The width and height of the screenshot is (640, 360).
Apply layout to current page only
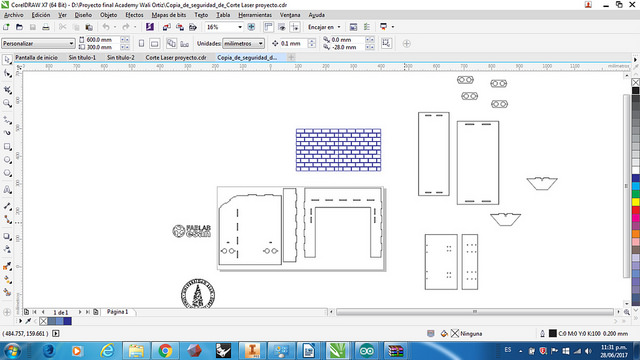[184, 43]
